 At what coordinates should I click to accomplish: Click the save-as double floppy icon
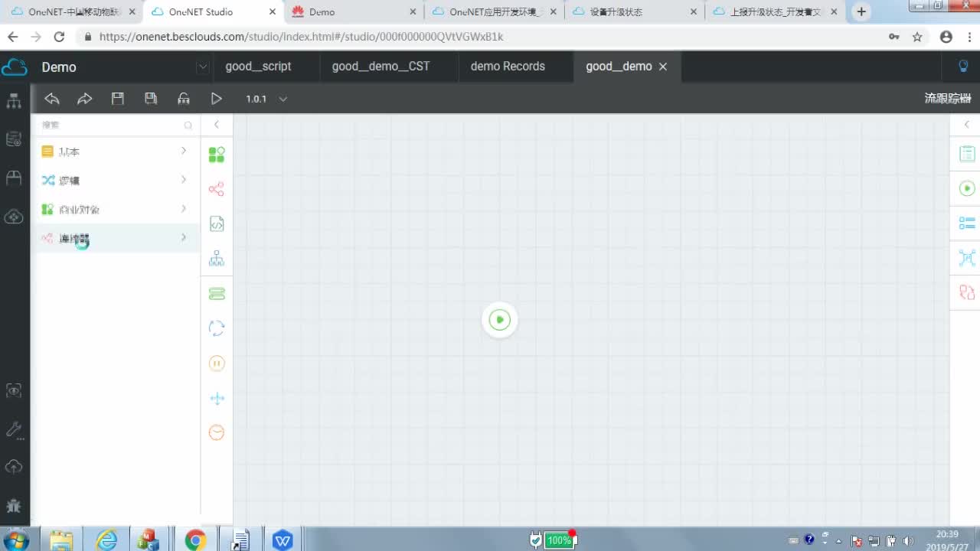coord(151,98)
